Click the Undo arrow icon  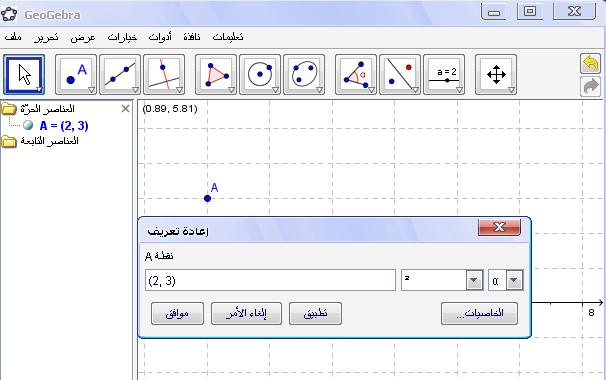click(590, 63)
